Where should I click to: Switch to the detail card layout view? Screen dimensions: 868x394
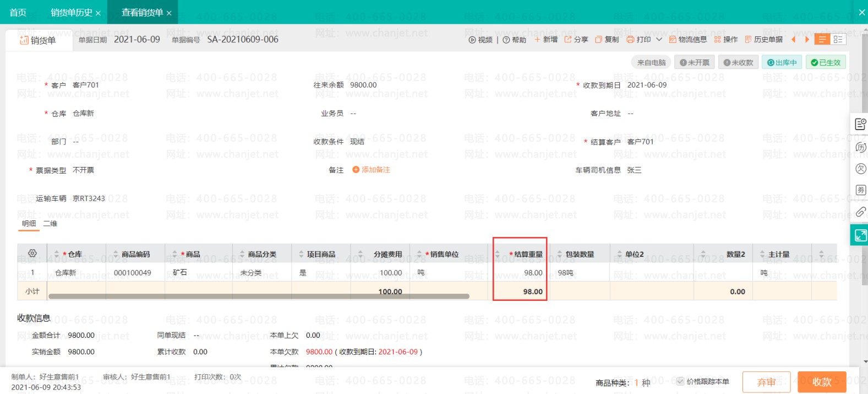(838, 39)
